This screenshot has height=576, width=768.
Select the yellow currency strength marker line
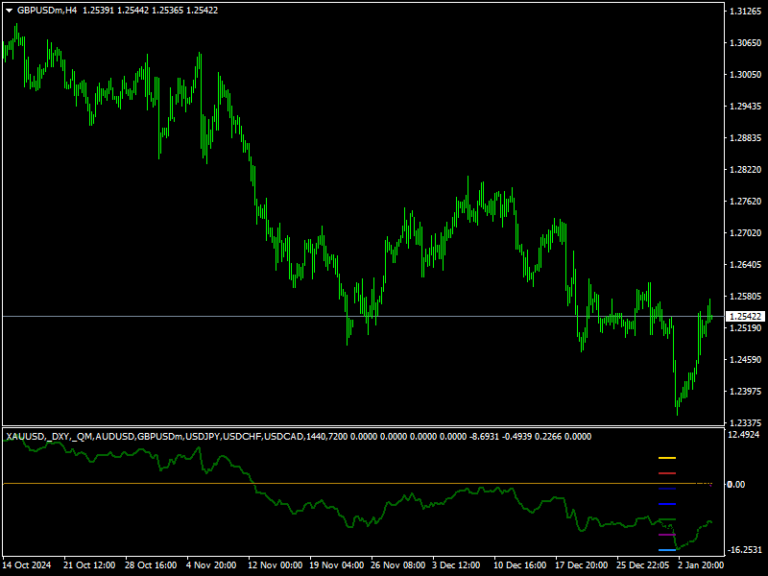tap(667, 458)
